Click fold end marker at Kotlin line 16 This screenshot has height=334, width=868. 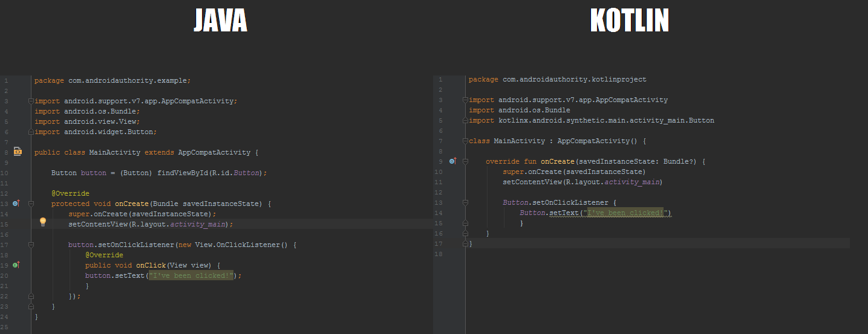point(465,233)
